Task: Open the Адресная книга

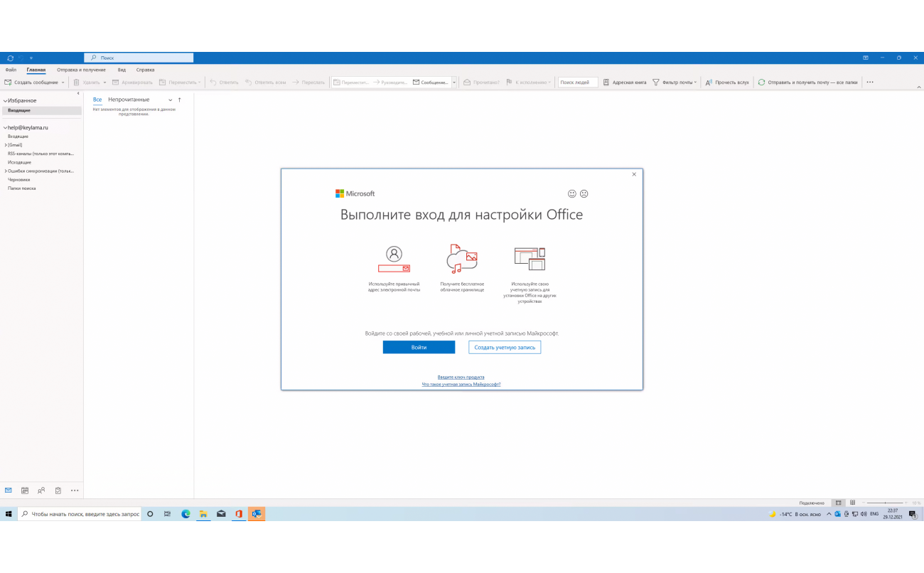Action: pos(625,82)
